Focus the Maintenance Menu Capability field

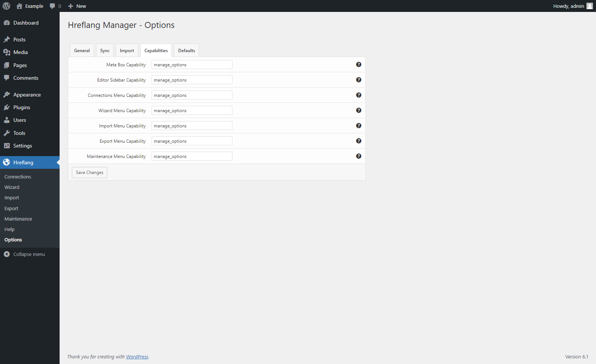pos(192,156)
